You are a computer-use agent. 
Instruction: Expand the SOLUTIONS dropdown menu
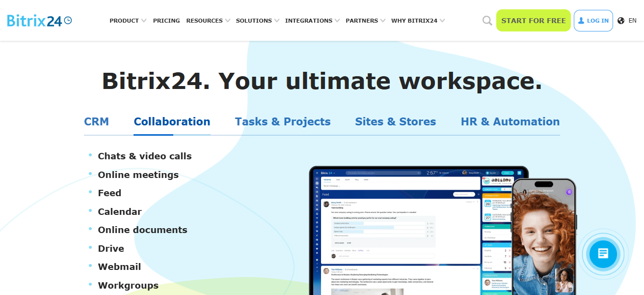(x=254, y=21)
